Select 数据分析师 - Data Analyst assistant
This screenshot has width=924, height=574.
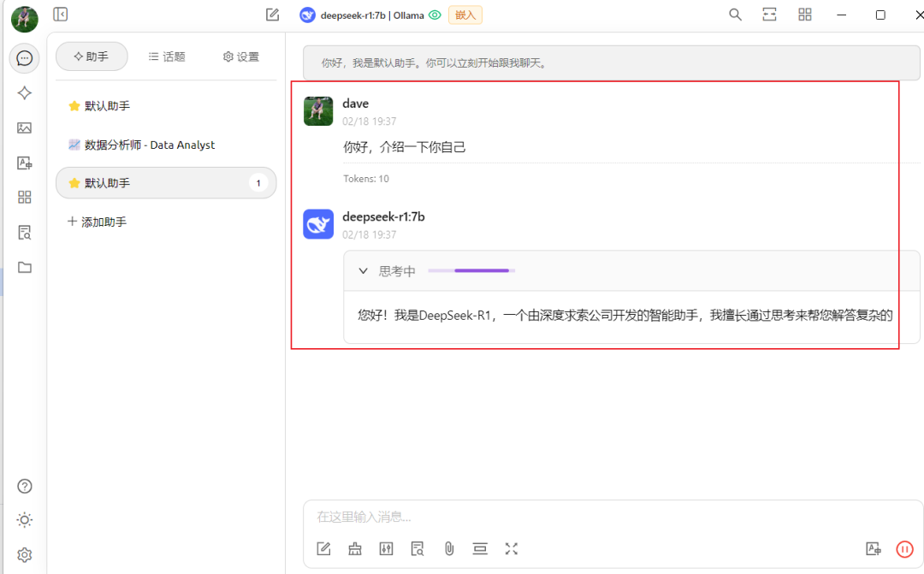coord(166,145)
